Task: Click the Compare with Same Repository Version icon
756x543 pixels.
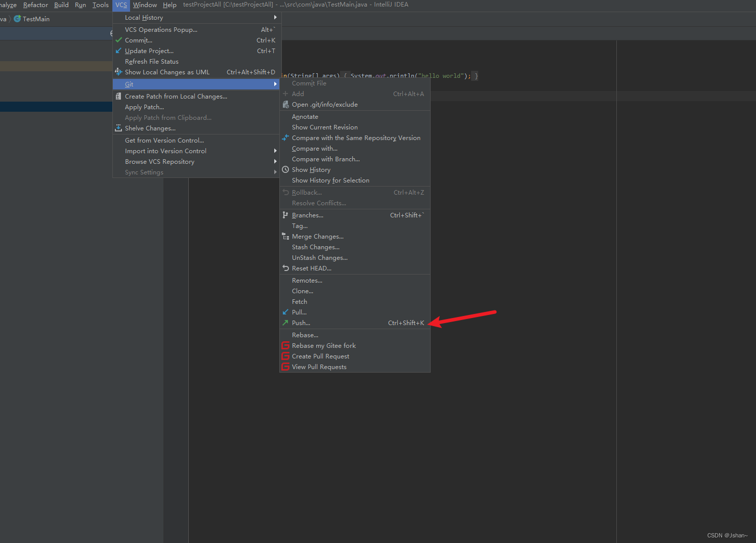Action: tap(285, 138)
